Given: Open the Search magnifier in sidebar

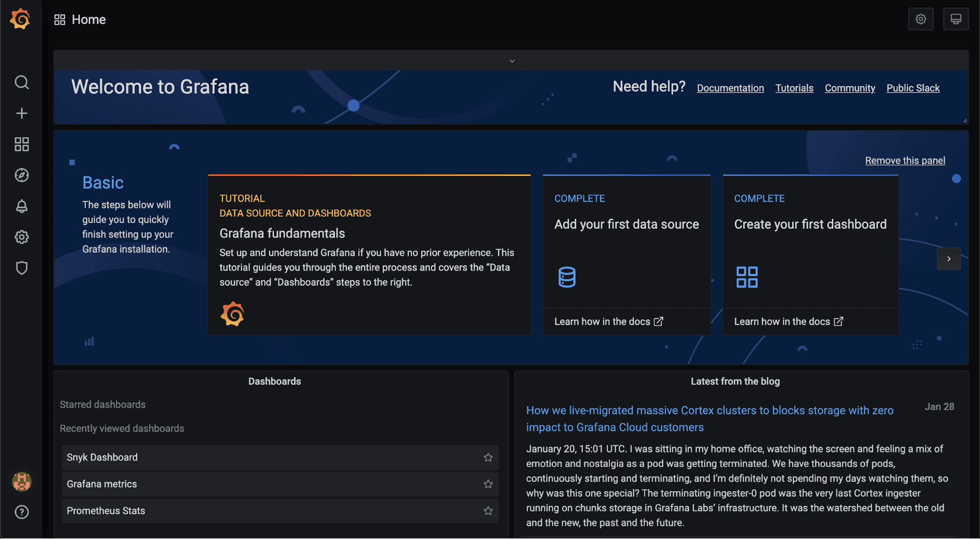Looking at the screenshot, I should click(x=22, y=82).
